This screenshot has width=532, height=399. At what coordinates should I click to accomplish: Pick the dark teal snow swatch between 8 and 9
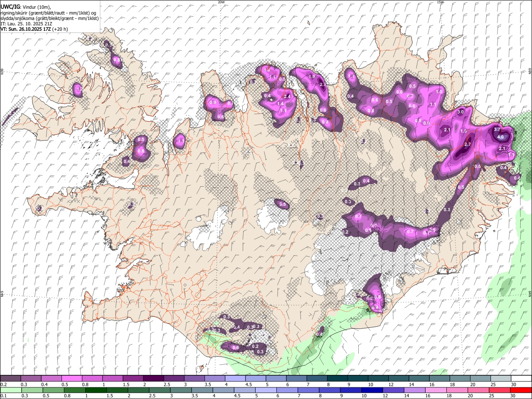(337, 379)
